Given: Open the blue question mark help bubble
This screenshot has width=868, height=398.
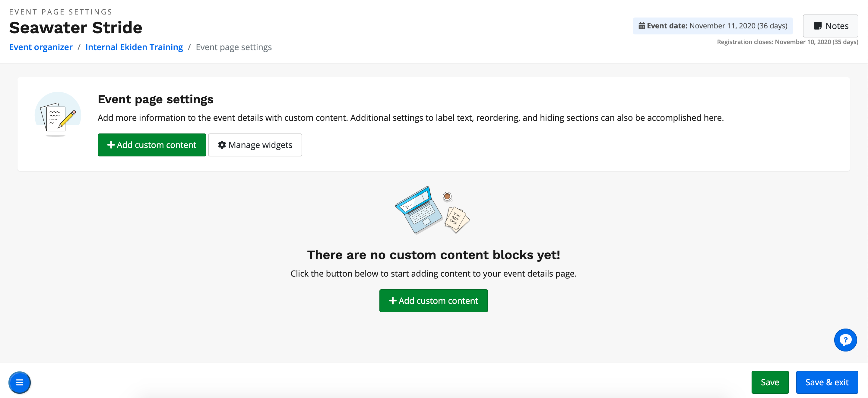Looking at the screenshot, I should coord(845,340).
